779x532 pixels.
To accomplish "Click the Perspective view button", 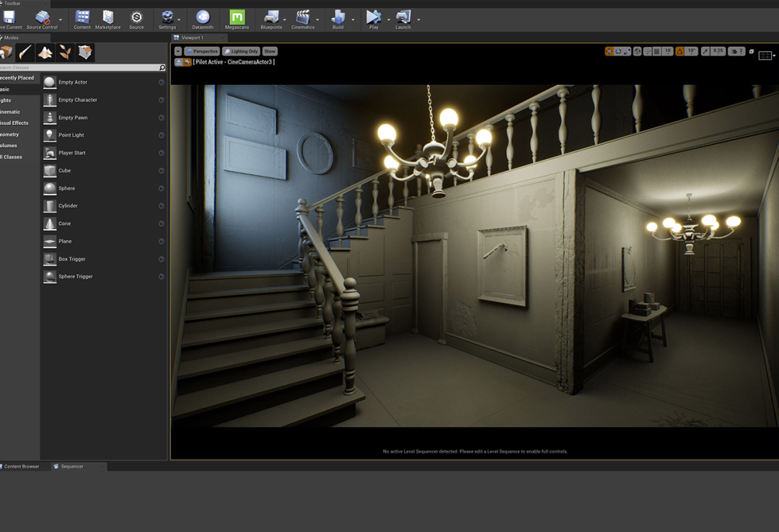I will (x=202, y=51).
